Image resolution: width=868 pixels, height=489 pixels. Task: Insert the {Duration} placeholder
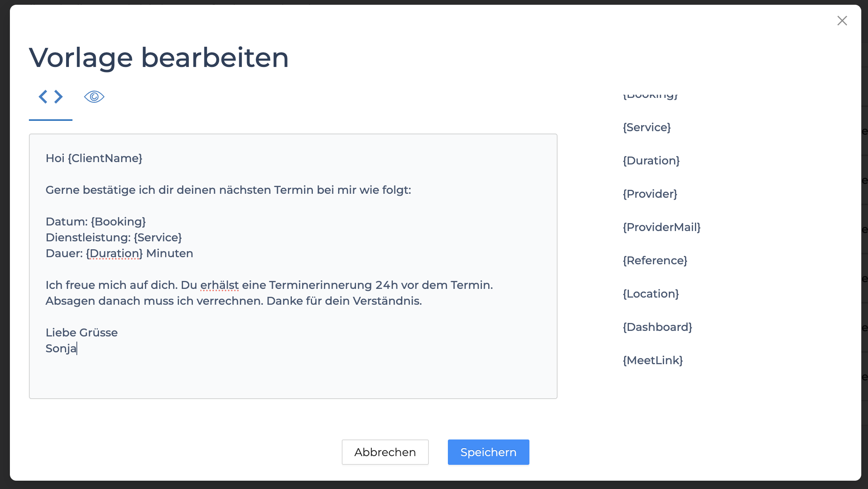651,161
